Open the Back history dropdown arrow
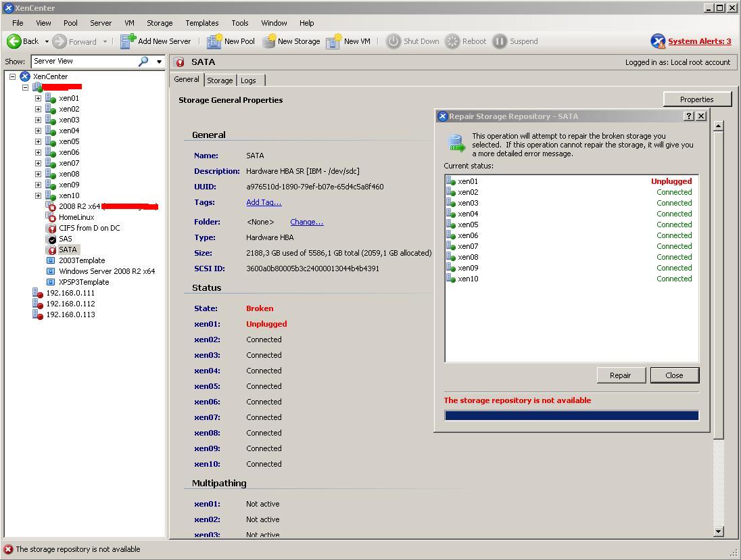The width and height of the screenshot is (741, 560). point(47,41)
